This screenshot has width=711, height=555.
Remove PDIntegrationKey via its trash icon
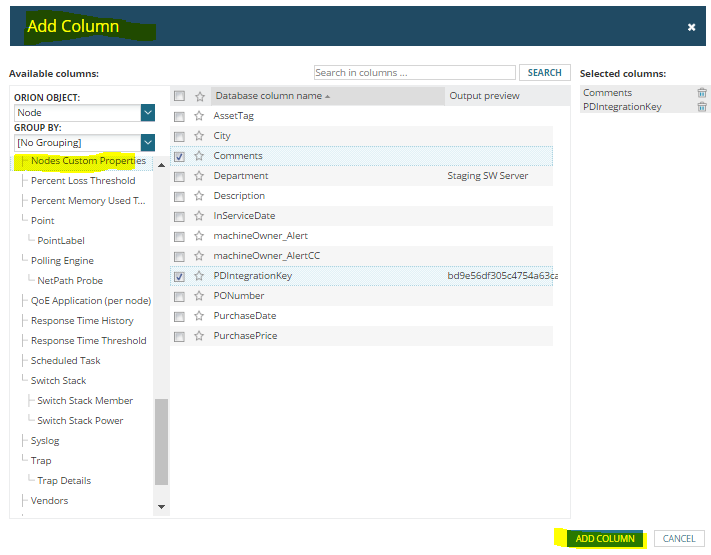[x=701, y=107]
